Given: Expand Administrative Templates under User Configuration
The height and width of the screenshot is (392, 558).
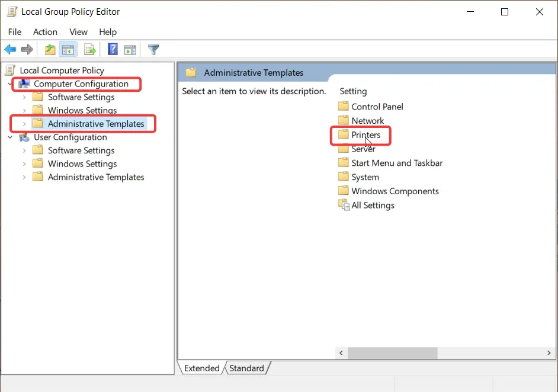Looking at the screenshot, I should coord(24,177).
